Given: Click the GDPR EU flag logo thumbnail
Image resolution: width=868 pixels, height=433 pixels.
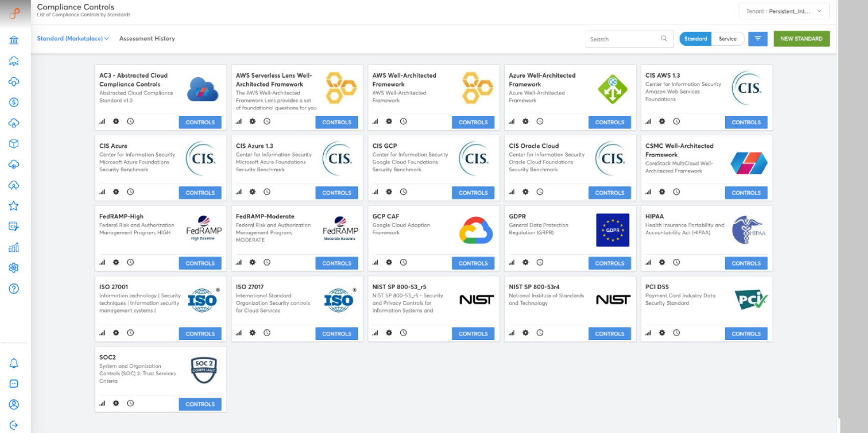Looking at the screenshot, I should [x=613, y=230].
